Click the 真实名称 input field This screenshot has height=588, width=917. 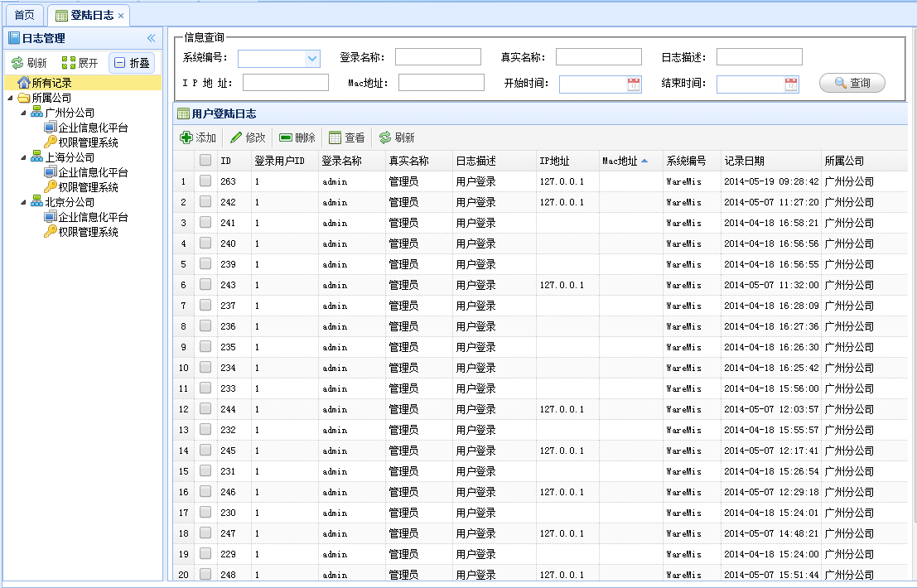(x=598, y=56)
